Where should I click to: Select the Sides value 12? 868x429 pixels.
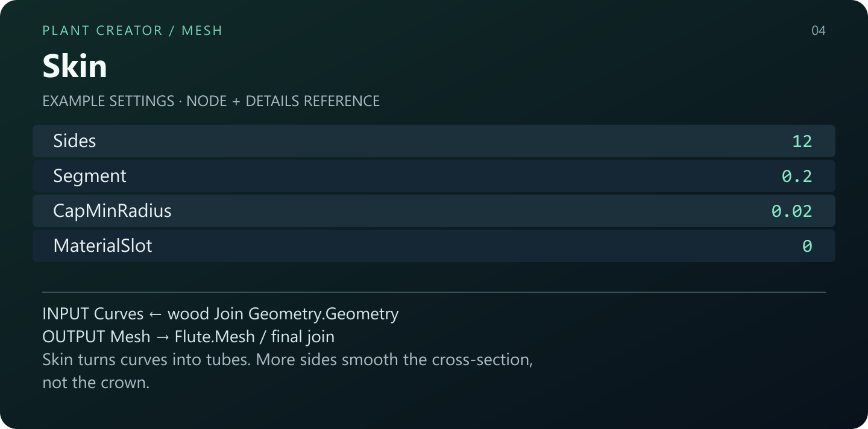click(x=802, y=142)
